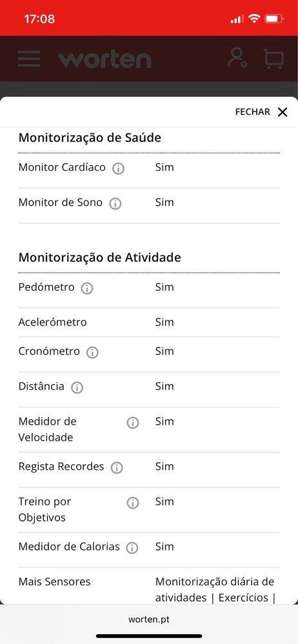The height and width of the screenshot is (644, 298).
Task: Tap the Mais Sensores label
Action: pos(54,581)
